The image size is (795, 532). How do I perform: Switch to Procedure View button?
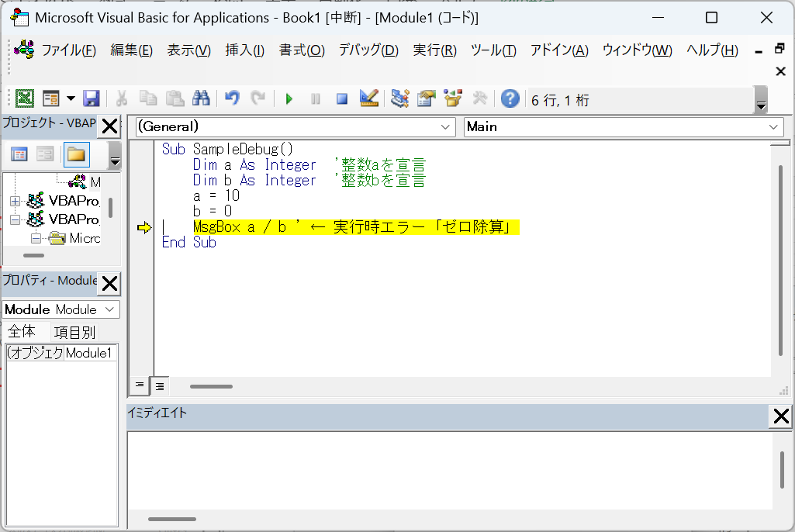140,385
